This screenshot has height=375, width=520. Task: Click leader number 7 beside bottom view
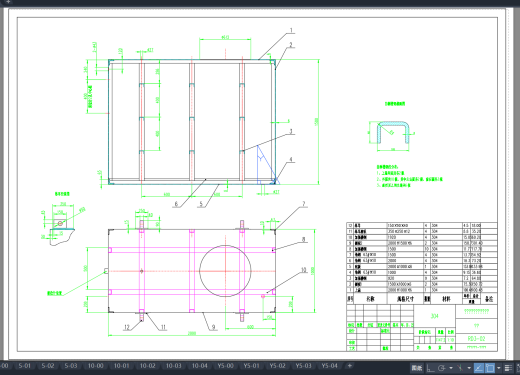tap(303, 204)
